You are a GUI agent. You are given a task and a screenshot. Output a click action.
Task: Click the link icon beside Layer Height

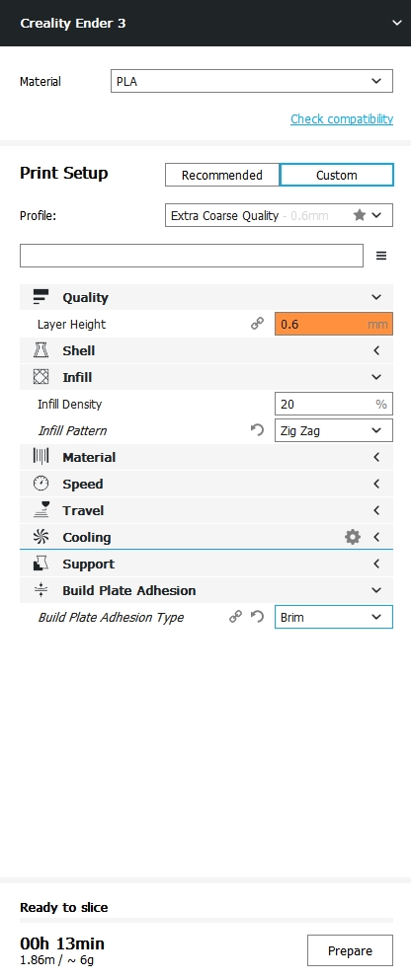pyautogui.click(x=257, y=324)
